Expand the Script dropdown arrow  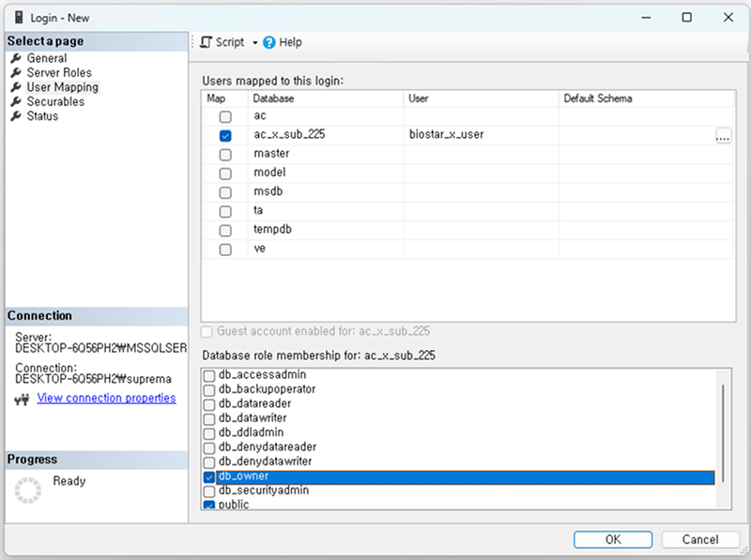click(x=254, y=43)
